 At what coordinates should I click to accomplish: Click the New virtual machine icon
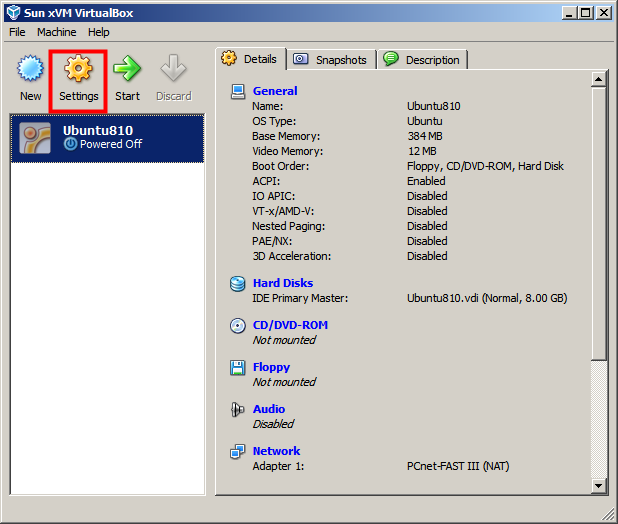coord(30,68)
